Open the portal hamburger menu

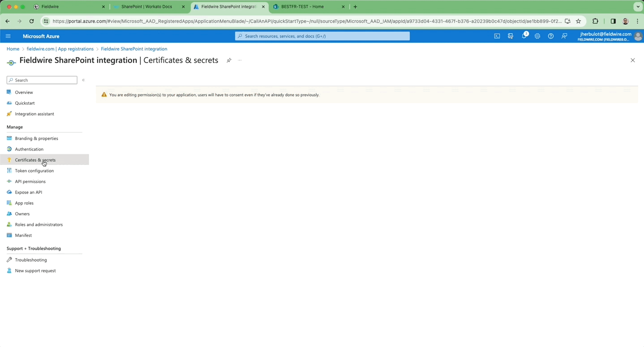(8, 36)
